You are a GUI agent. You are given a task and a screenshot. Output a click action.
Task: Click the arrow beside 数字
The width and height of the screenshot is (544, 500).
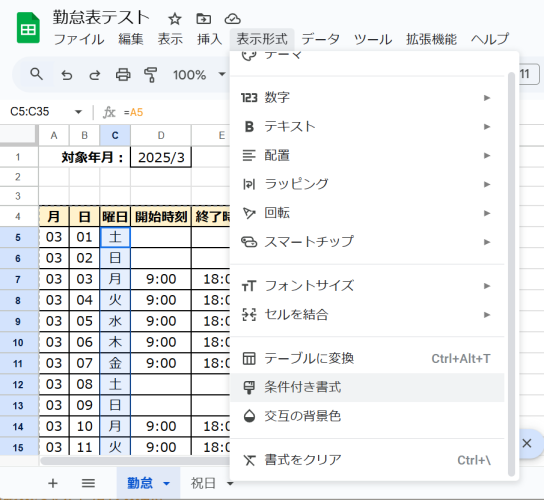point(487,98)
